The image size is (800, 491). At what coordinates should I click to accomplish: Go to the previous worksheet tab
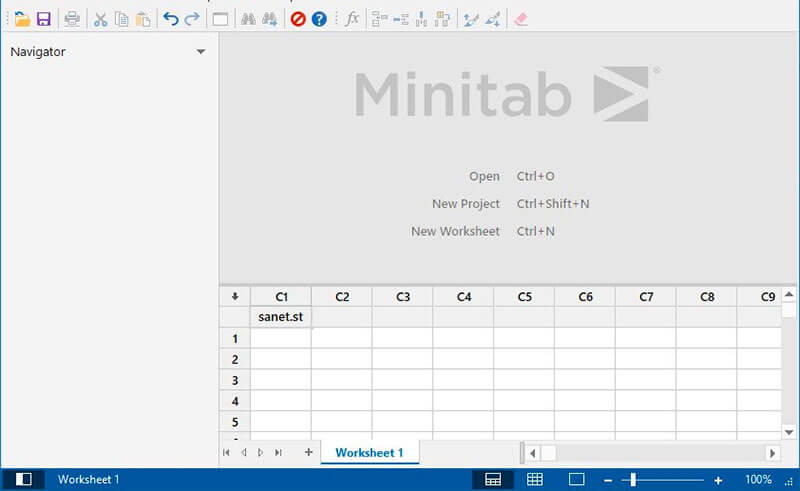point(244,452)
